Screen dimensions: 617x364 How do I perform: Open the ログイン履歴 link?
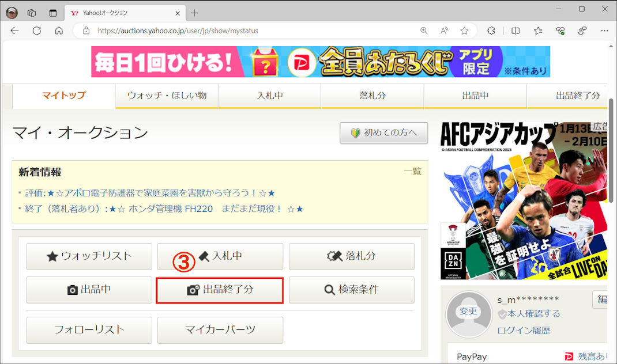tap(524, 330)
